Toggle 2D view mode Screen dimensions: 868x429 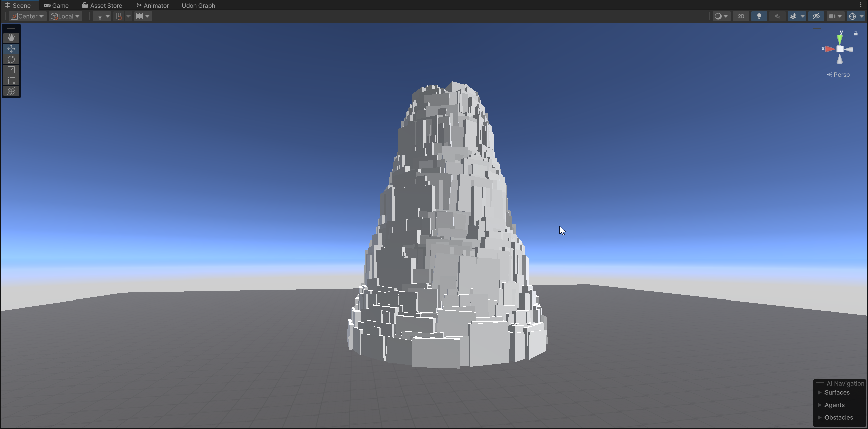click(x=741, y=16)
